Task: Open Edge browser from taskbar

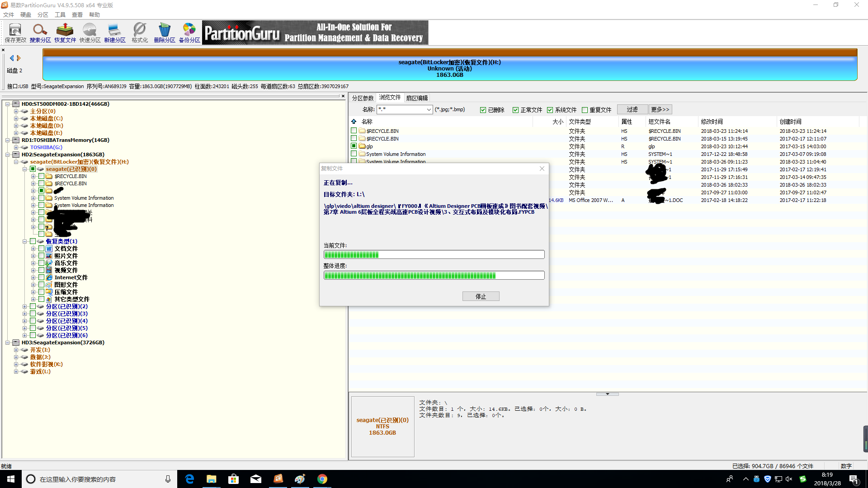Action: point(189,479)
